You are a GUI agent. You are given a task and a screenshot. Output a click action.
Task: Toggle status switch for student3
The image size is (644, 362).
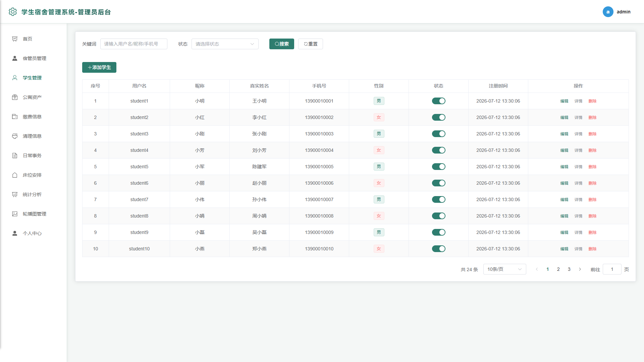[x=438, y=134]
